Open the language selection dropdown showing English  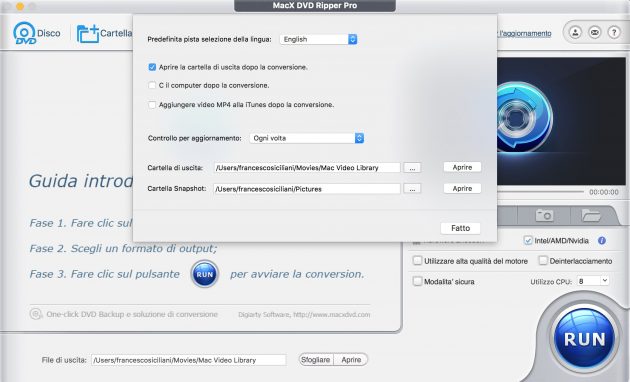coord(318,39)
